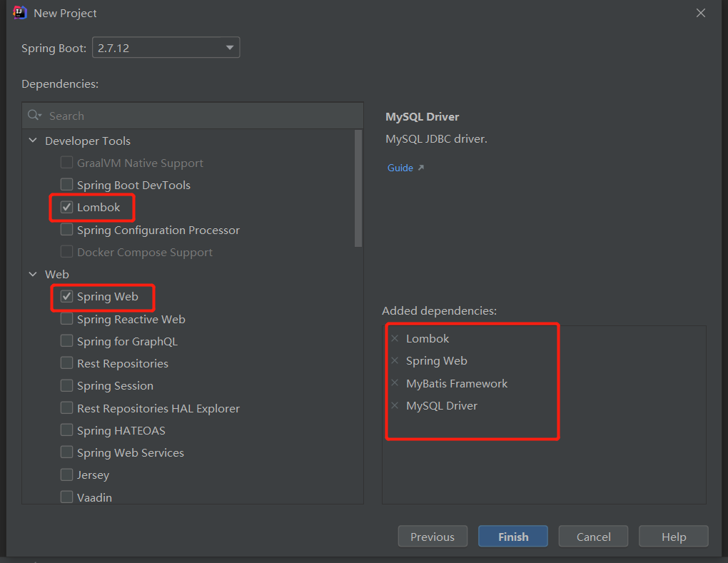
Task: Tick Spring Configuration Processor checkbox
Action: (x=66, y=230)
